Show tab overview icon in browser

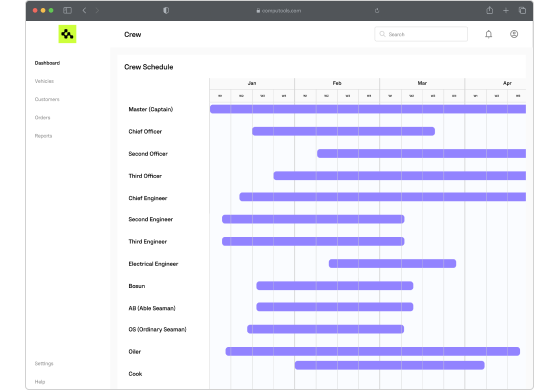pos(522,11)
